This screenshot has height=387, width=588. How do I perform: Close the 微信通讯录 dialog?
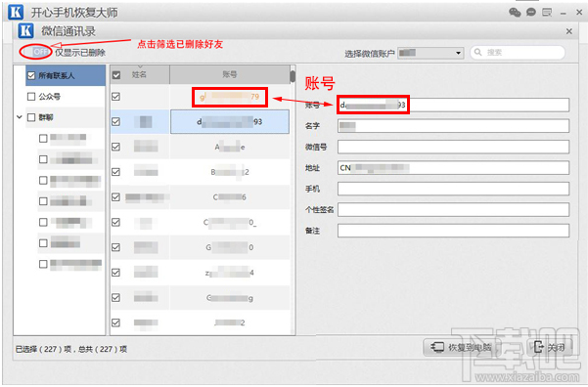click(x=568, y=31)
